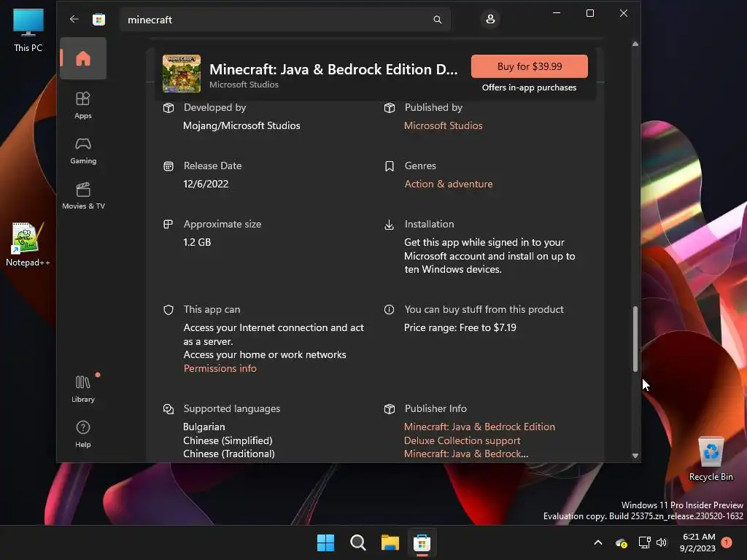747x560 pixels.
Task: Click the scrollbar down arrow
Action: pos(635,456)
